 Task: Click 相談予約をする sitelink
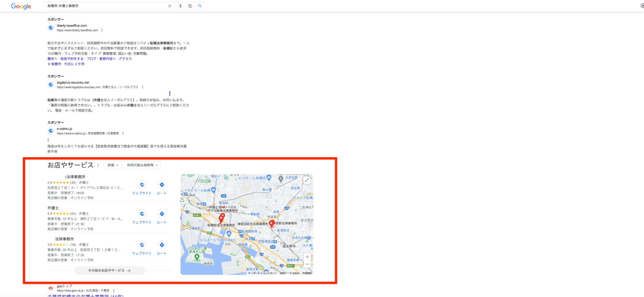[x=72, y=59]
